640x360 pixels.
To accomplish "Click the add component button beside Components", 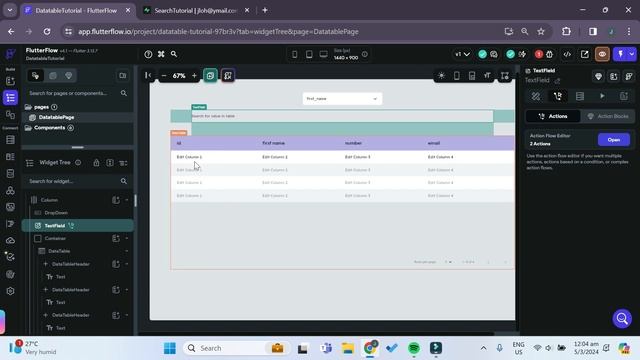I will tap(71, 128).
